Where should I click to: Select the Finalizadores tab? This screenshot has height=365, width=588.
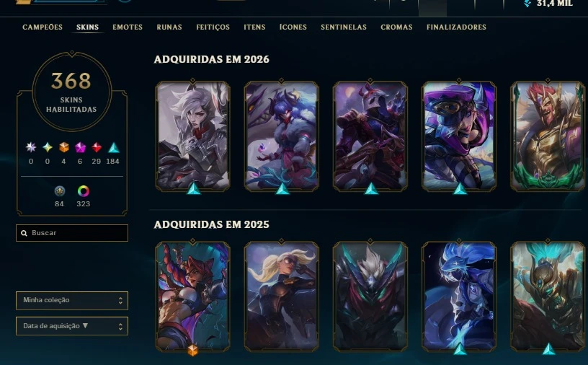pos(456,27)
